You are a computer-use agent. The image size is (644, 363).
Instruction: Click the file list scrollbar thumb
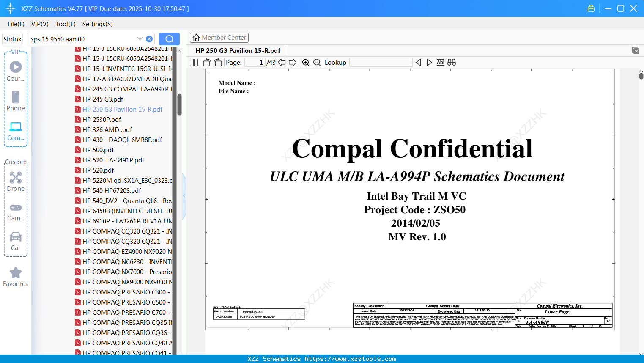[x=179, y=104]
